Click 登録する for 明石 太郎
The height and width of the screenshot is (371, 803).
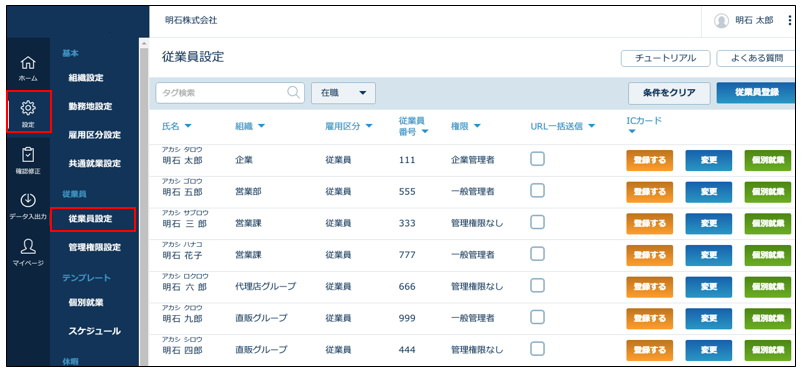pos(649,160)
